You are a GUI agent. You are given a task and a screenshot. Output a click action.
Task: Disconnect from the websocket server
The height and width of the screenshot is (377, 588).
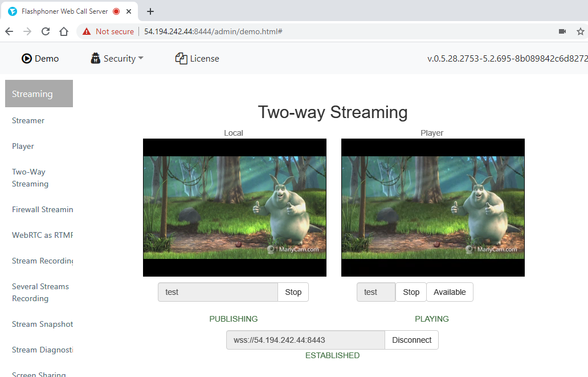coord(411,340)
